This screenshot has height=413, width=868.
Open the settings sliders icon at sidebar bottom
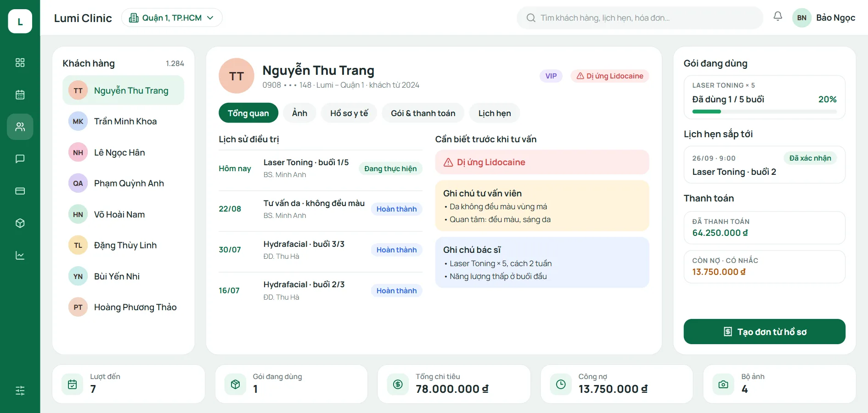[x=20, y=391]
